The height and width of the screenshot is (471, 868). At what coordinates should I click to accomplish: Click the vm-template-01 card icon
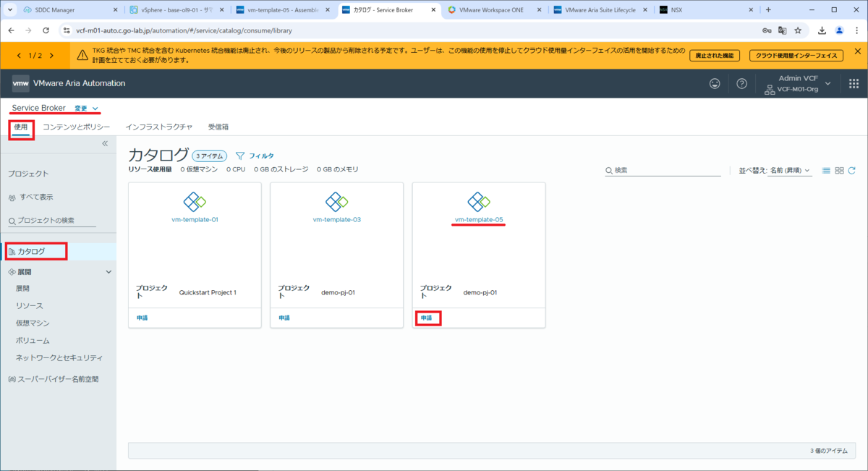(195, 201)
